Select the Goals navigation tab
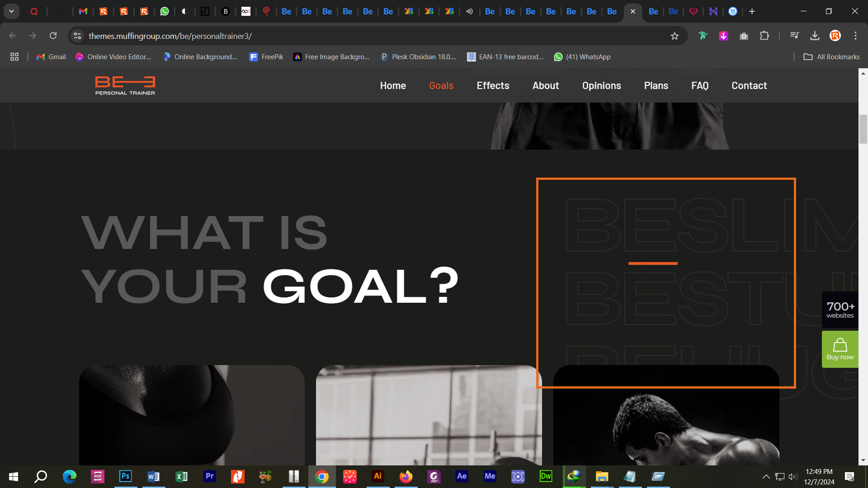The height and width of the screenshot is (488, 868). tap(441, 85)
